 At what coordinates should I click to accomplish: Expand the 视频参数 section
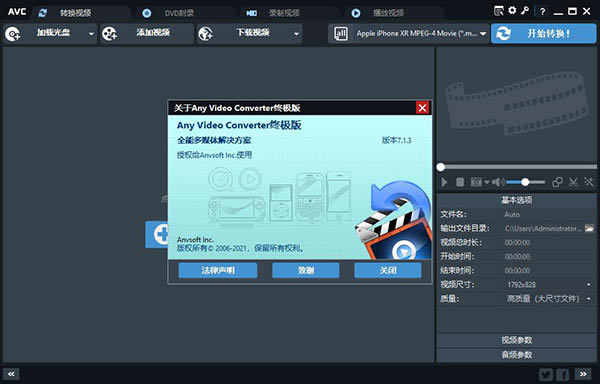coord(517,340)
